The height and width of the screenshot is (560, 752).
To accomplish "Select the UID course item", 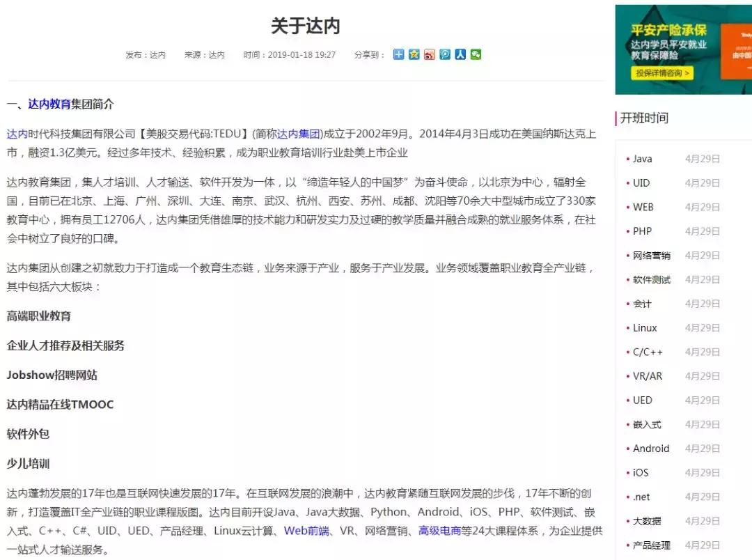I will pyautogui.click(x=641, y=182).
